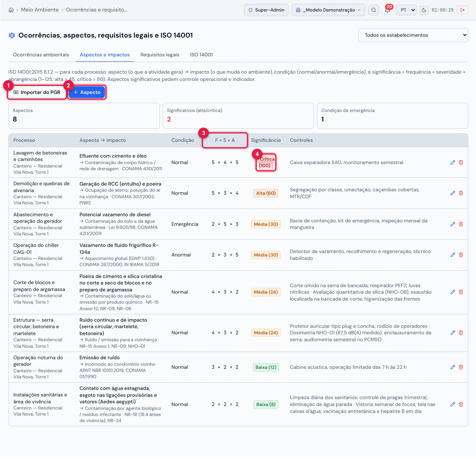Open the PT language selector
The image size is (476, 457).
[406, 10]
